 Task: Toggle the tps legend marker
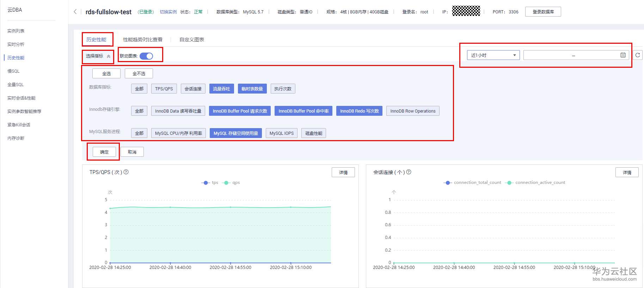pyautogui.click(x=206, y=182)
